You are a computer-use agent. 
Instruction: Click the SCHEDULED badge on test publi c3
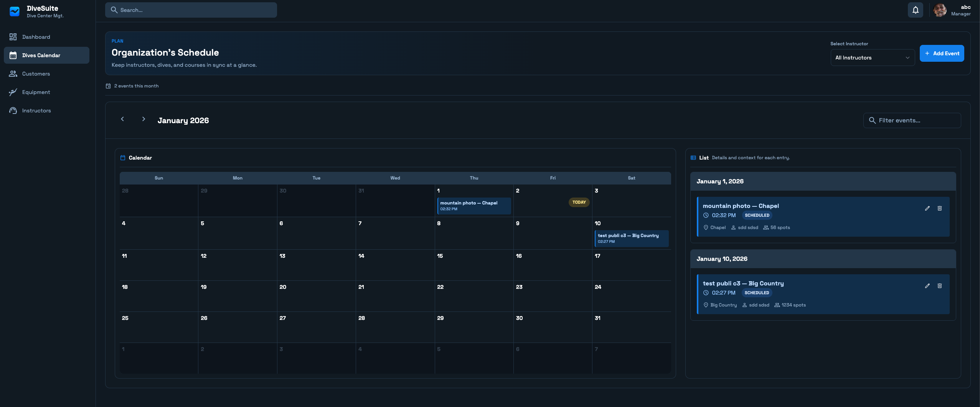pyautogui.click(x=757, y=293)
